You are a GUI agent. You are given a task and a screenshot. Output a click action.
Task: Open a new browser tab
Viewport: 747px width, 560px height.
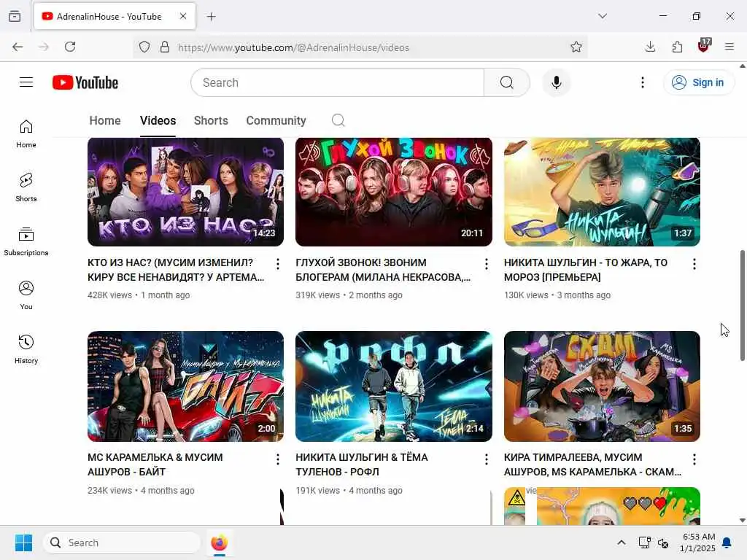pos(211,17)
